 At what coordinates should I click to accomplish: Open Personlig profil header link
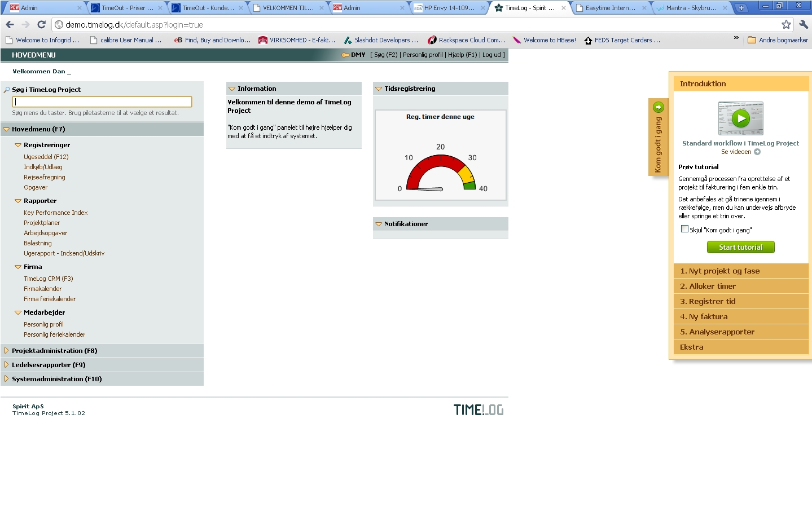(423, 55)
